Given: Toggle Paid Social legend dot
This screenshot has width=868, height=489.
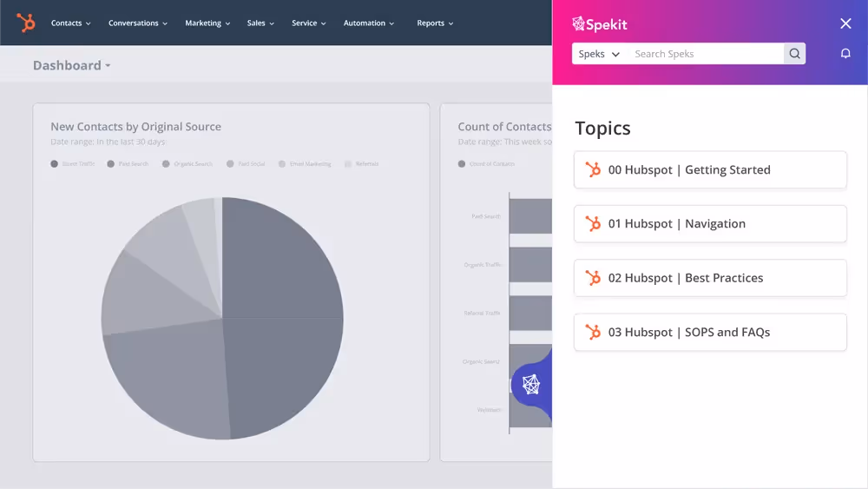Looking at the screenshot, I should pyautogui.click(x=230, y=164).
